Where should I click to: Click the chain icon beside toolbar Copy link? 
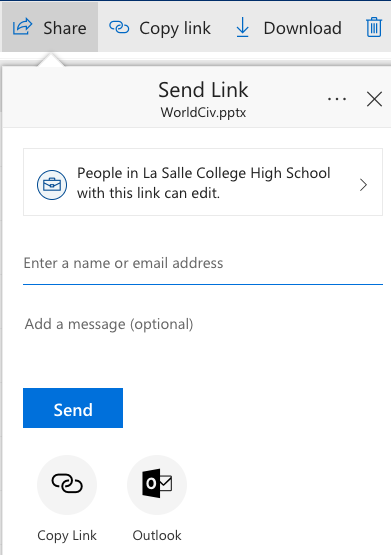coord(119,27)
